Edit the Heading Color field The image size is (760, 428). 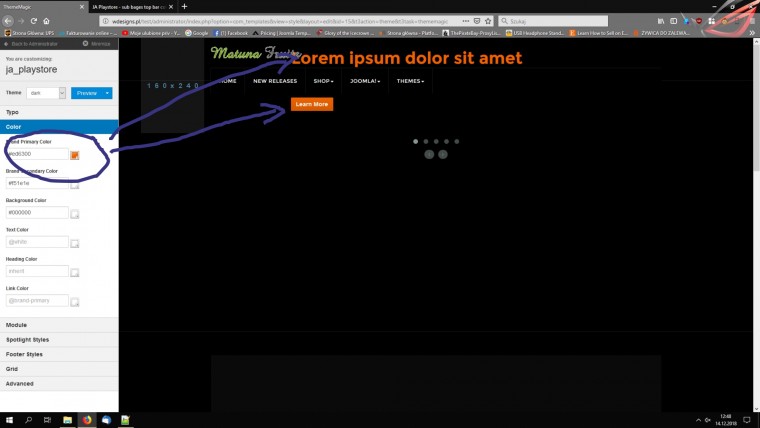37,271
